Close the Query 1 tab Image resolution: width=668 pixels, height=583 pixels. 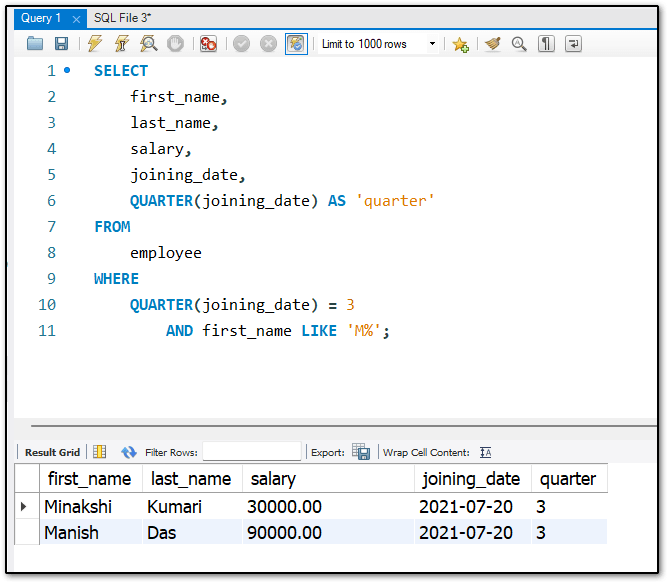click(76, 19)
